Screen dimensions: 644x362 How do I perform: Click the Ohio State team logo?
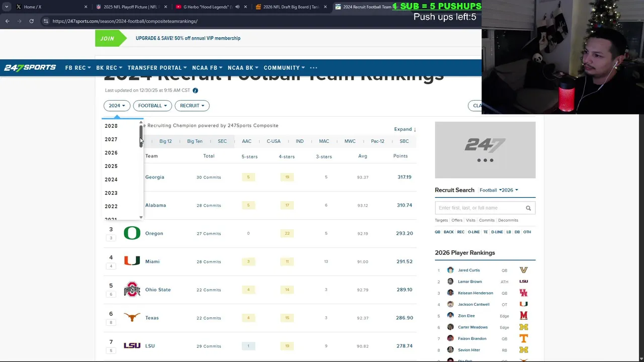pos(132,290)
